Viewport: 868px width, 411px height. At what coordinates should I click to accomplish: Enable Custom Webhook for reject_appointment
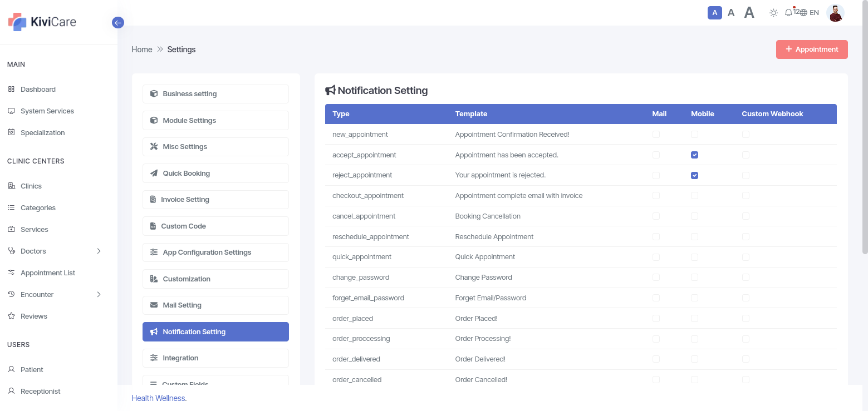tap(746, 175)
